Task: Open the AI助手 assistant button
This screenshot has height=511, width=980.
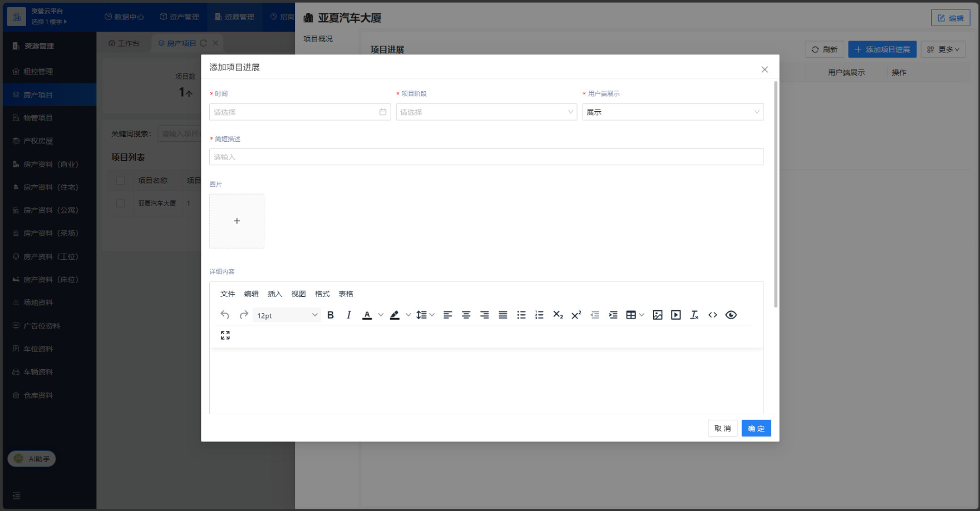Action: 32,459
